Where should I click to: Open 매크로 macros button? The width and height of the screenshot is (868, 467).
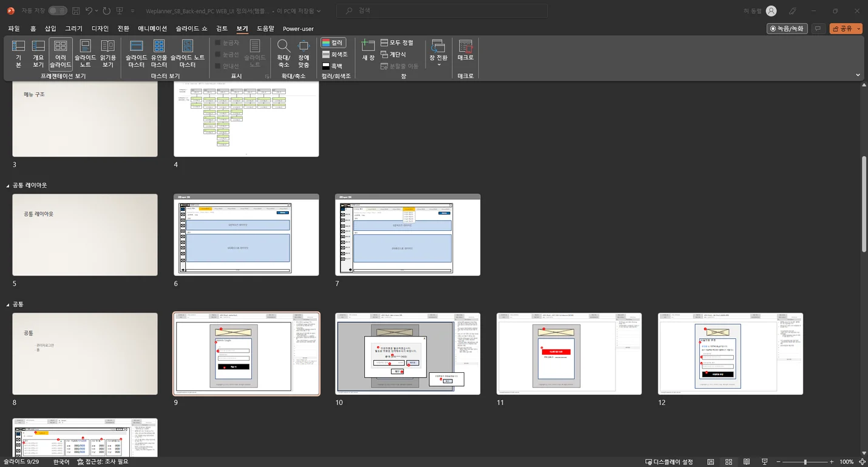[x=466, y=50]
